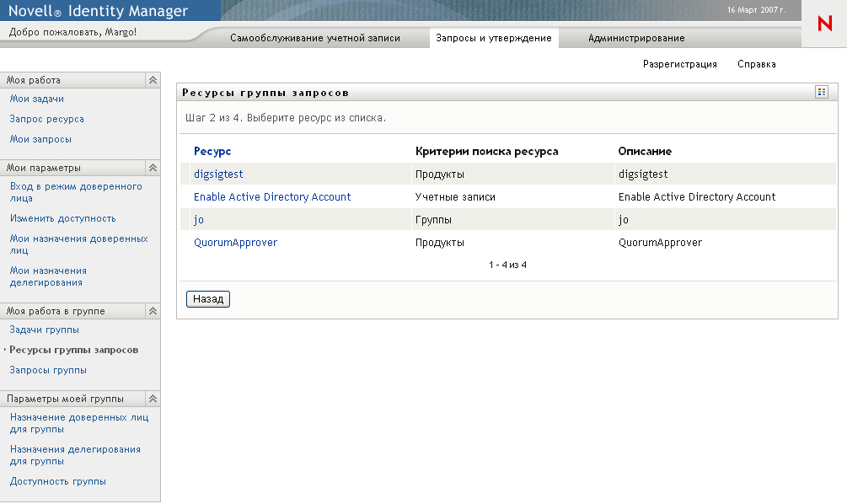Open the "Справка" help link
This screenshot has height=504, width=847.
(x=758, y=63)
